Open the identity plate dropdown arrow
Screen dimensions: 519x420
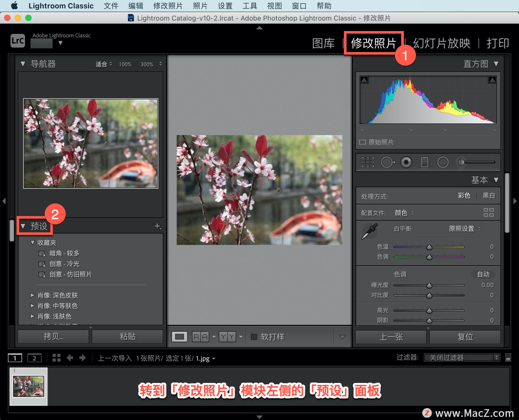pyautogui.click(x=61, y=43)
